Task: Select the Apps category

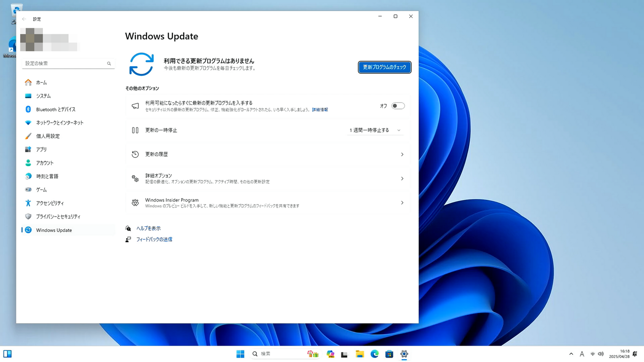Action: [x=42, y=149]
